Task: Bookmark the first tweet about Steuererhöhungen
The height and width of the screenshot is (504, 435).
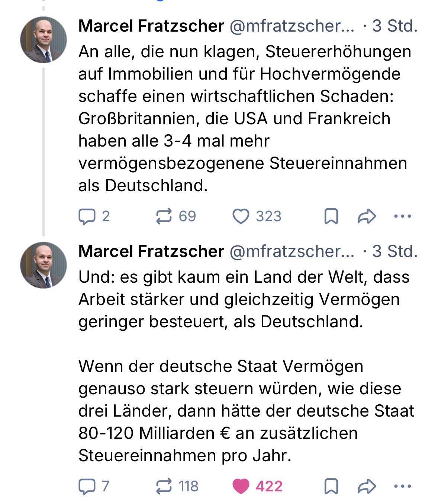Action: [331, 216]
